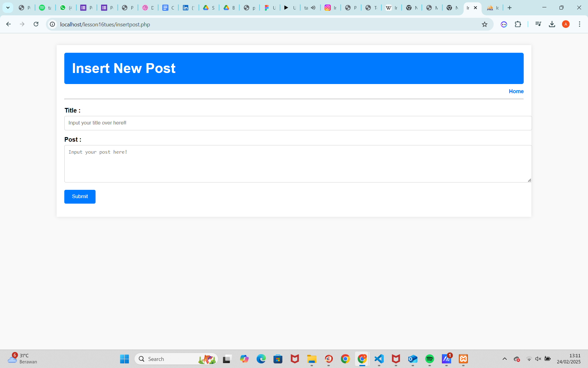Bookmark this page with star icon
The width and height of the screenshot is (588, 368).
click(x=484, y=25)
